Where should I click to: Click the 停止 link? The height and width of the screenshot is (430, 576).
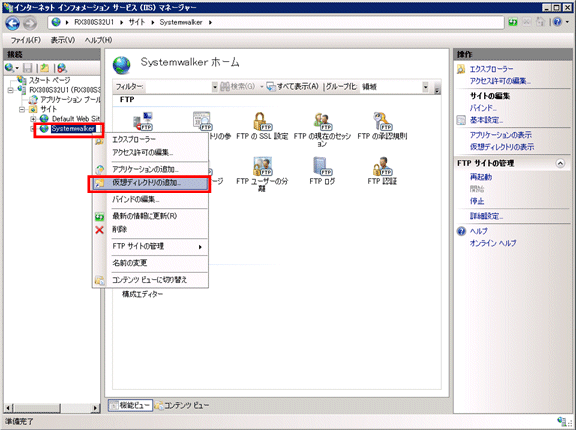click(x=477, y=201)
